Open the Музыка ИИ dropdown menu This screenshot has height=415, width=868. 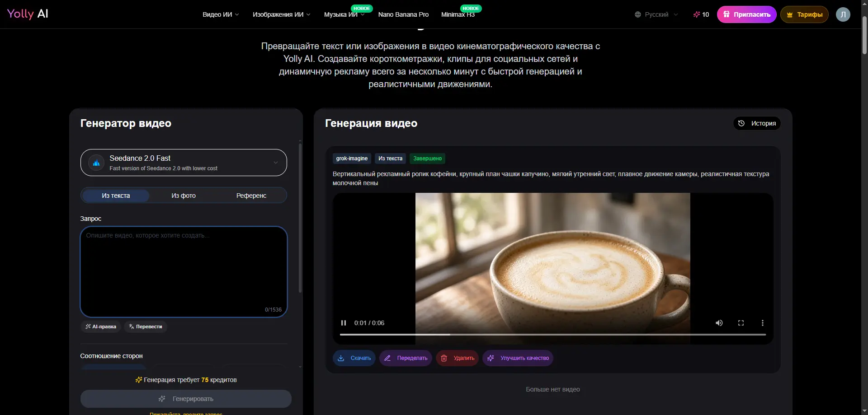pos(344,14)
